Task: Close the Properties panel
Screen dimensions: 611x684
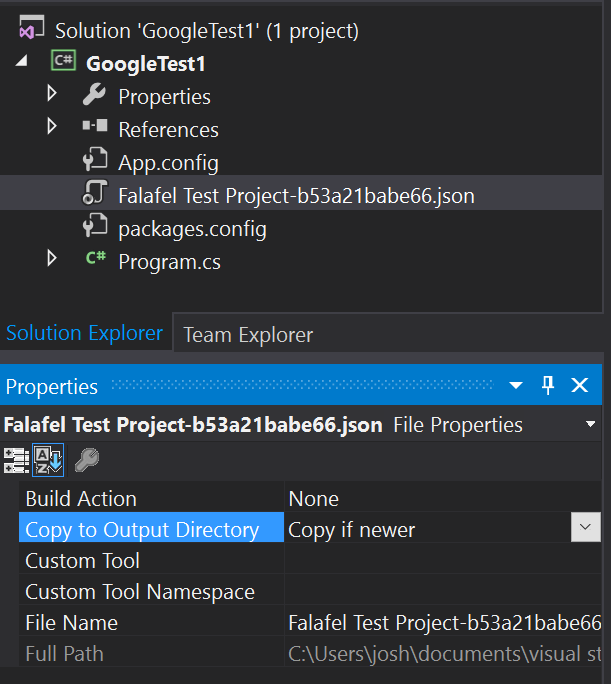Action: click(580, 385)
